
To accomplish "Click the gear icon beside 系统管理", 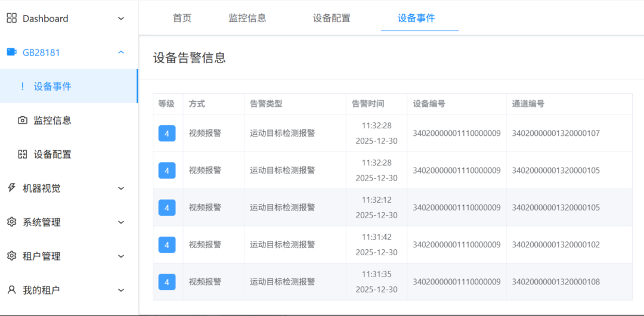I will point(11,222).
